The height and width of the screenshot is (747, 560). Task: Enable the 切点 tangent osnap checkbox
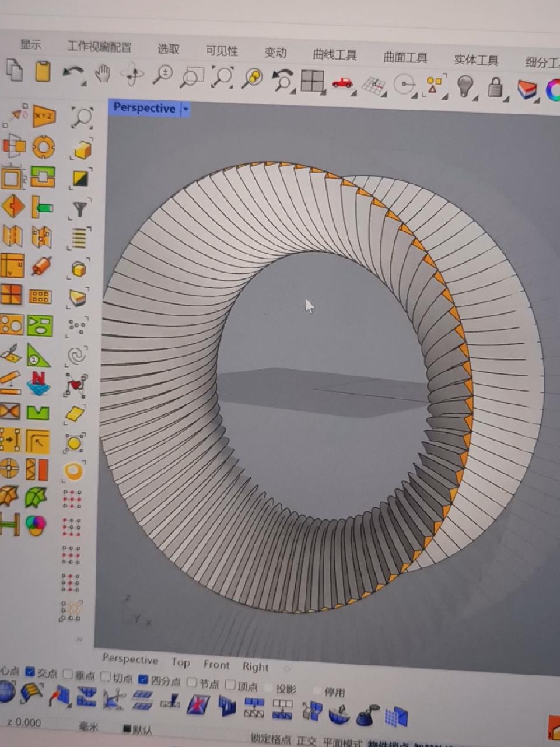pyautogui.click(x=106, y=676)
